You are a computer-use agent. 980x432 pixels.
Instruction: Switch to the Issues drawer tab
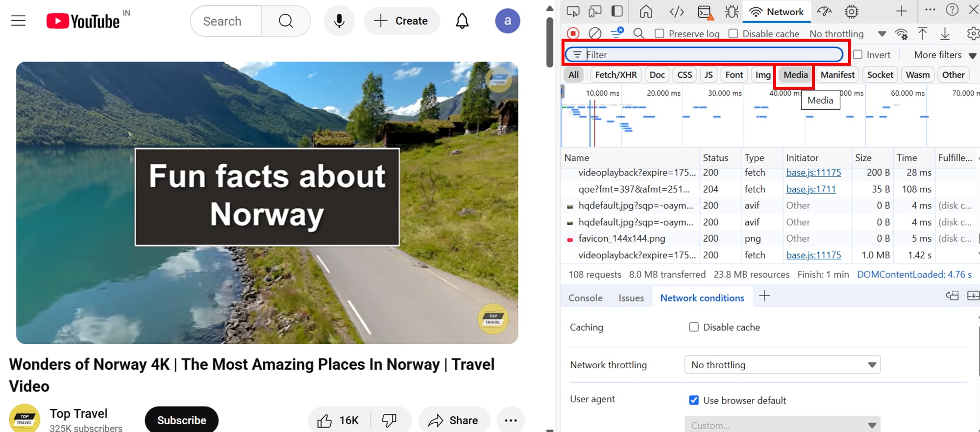(x=631, y=298)
